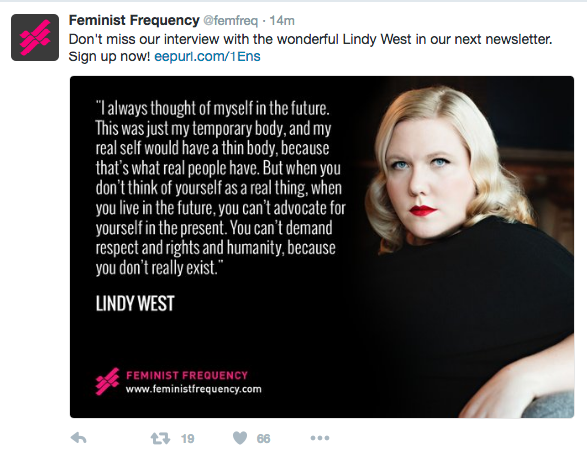Like the tweet with heart icon
587x455 pixels.
240,438
